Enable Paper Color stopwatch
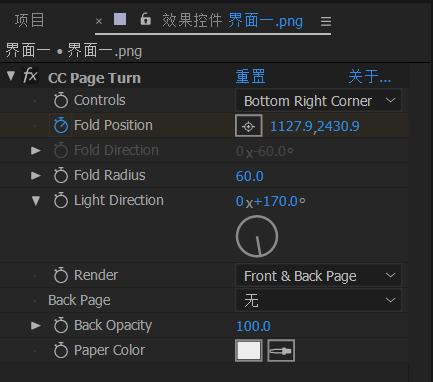The width and height of the screenshot is (433, 382). coord(61,350)
